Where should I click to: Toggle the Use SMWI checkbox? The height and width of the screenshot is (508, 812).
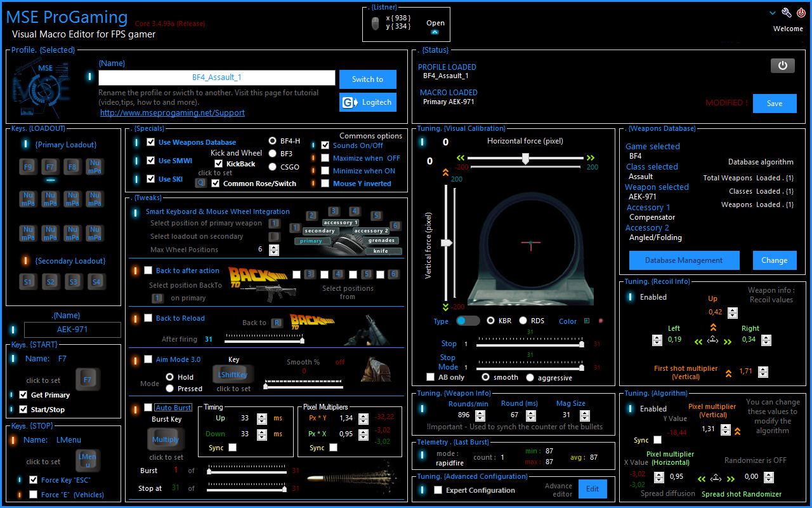click(150, 161)
